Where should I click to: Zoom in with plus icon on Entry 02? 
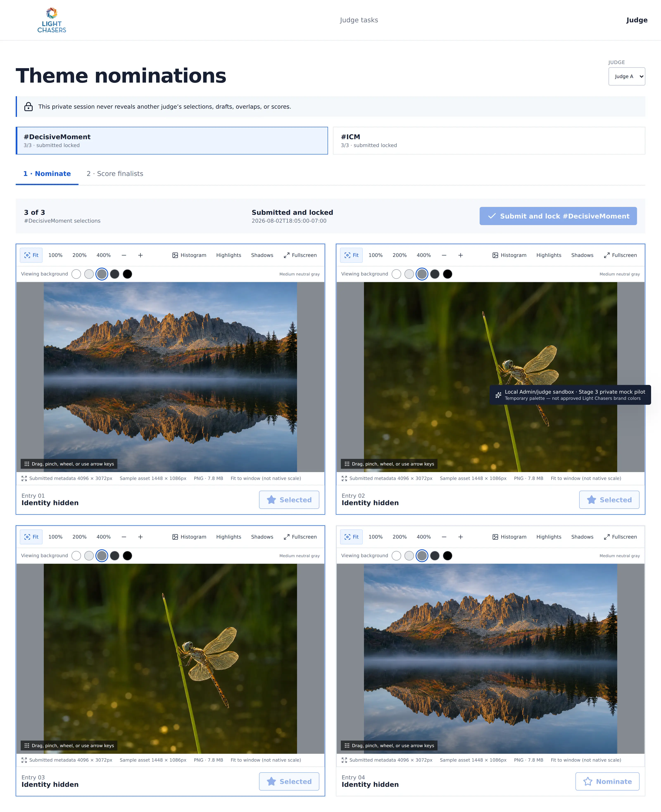tap(461, 255)
